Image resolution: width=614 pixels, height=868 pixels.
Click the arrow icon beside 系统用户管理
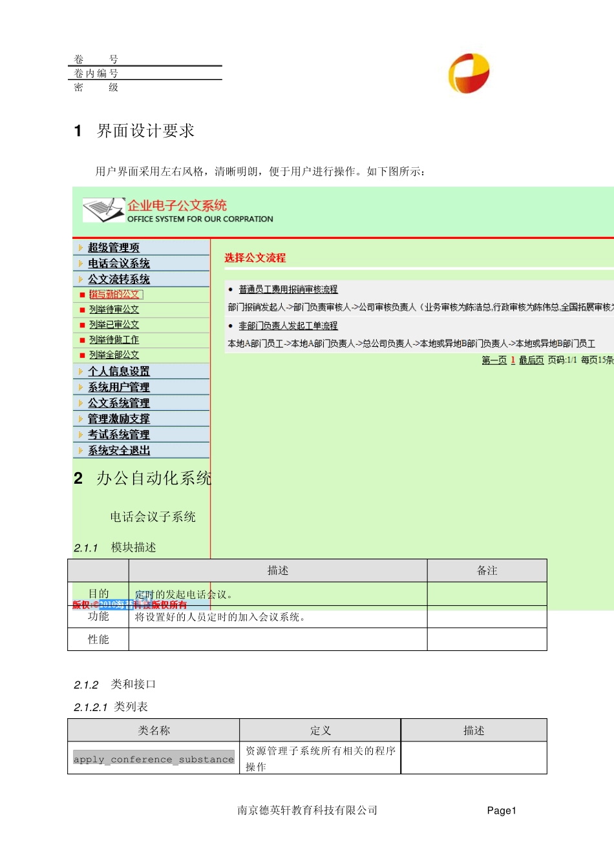coord(81,387)
